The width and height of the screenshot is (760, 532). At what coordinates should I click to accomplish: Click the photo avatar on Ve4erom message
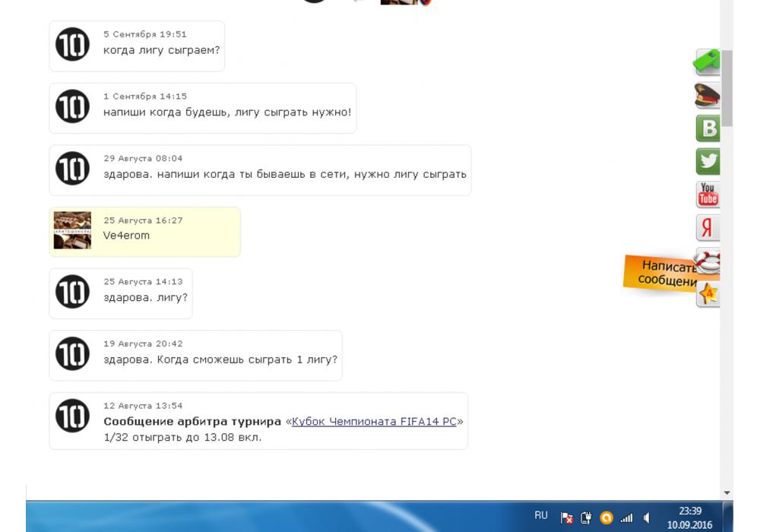[x=72, y=230]
